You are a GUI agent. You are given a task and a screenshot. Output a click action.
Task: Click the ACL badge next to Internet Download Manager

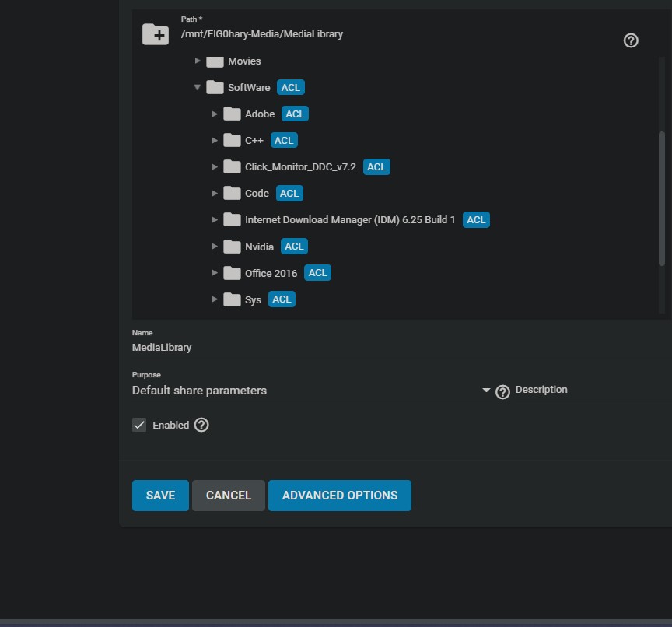click(x=476, y=220)
